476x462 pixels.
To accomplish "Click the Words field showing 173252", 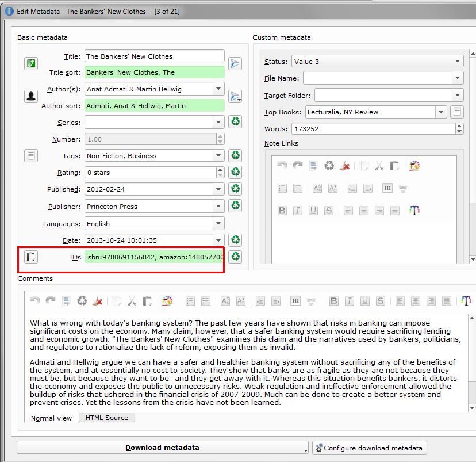I will 374,129.
